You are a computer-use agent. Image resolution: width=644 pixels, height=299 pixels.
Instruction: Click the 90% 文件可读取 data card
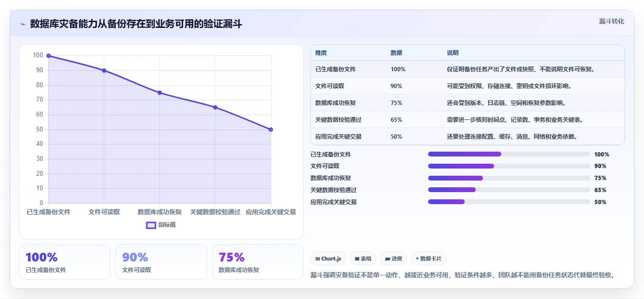point(161,262)
